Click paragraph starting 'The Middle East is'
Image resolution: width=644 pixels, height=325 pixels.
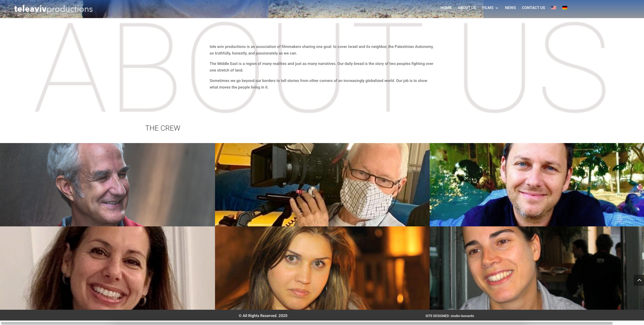click(x=321, y=67)
